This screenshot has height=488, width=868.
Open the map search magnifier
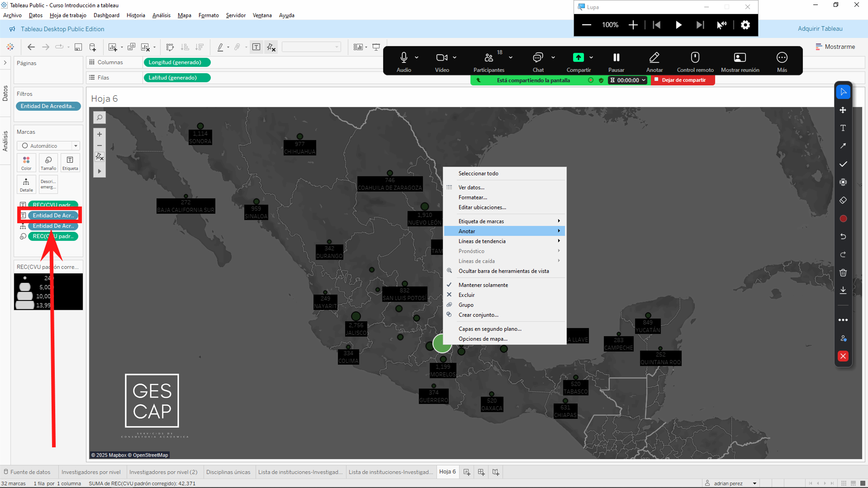point(99,118)
